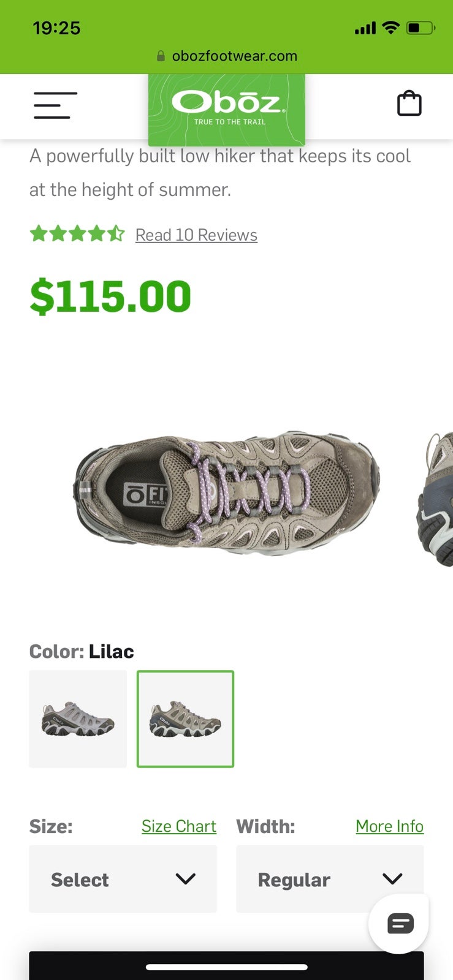Screen dimensions: 453x980
Task: Open the More Info width link
Action: (x=390, y=826)
